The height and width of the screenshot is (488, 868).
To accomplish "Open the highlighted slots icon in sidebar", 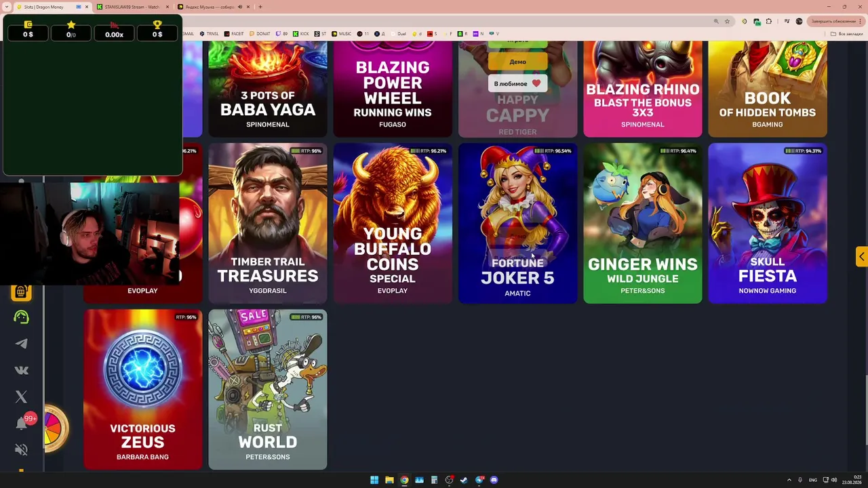I will [x=21, y=292].
